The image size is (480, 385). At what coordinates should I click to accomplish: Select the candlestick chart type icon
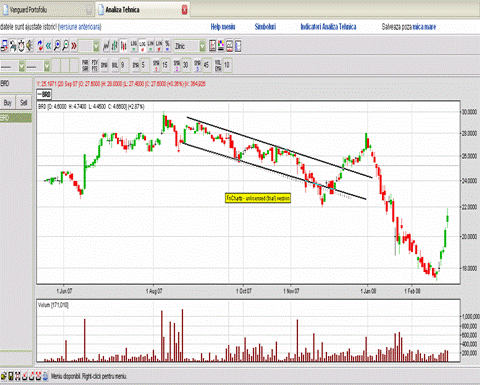pos(123,46)
